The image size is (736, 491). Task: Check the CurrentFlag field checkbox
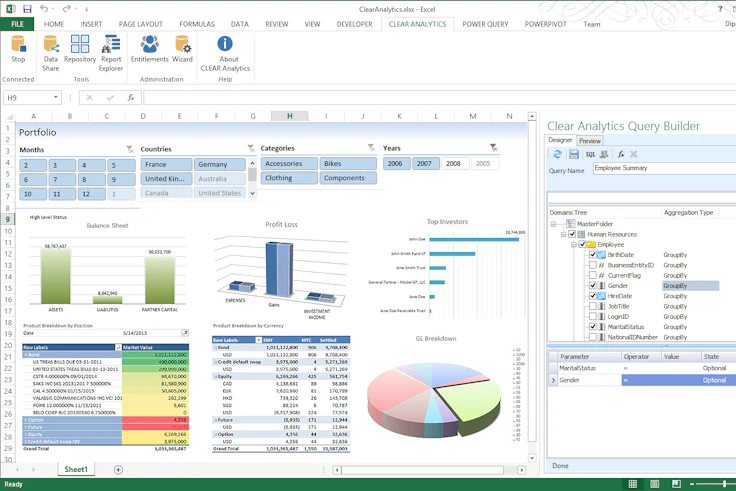(593, 275)
